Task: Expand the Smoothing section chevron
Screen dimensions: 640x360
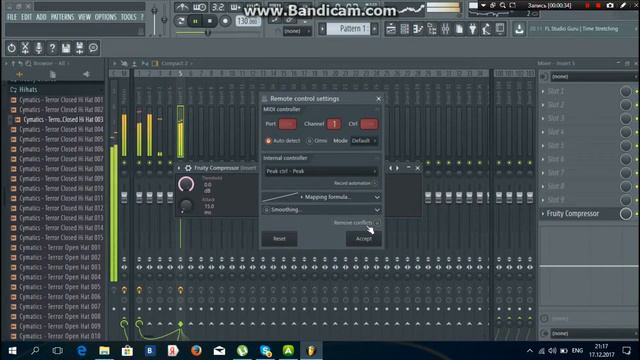Action: pyautogui.click(x=377, y=210)
